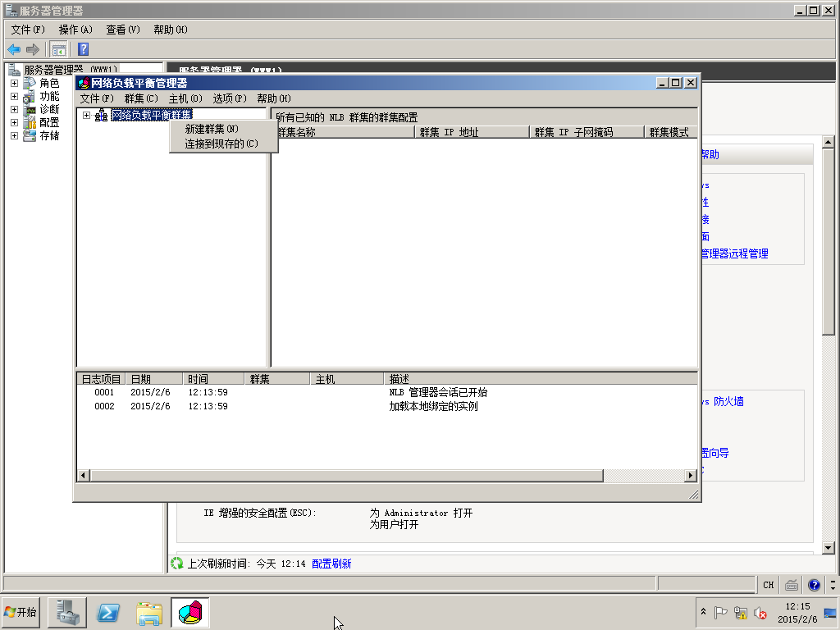Click Server Manager vertical scroll up arrow
The image size is (840, 630).
(x=829, y=143)
